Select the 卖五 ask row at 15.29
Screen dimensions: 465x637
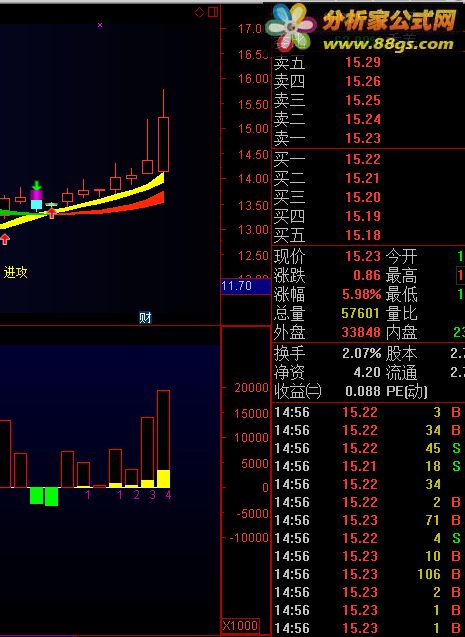coord(369,63)
